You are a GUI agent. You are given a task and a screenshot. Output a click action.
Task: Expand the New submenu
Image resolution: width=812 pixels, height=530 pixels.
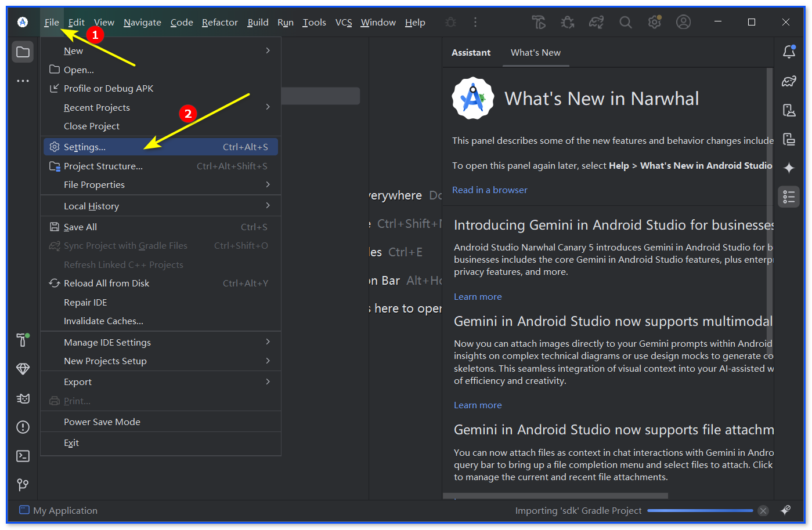161,51
